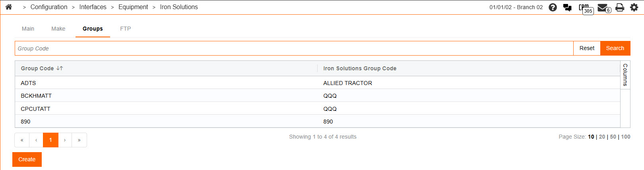
Task: Click the print icon
Action: [x=619, y=7]
